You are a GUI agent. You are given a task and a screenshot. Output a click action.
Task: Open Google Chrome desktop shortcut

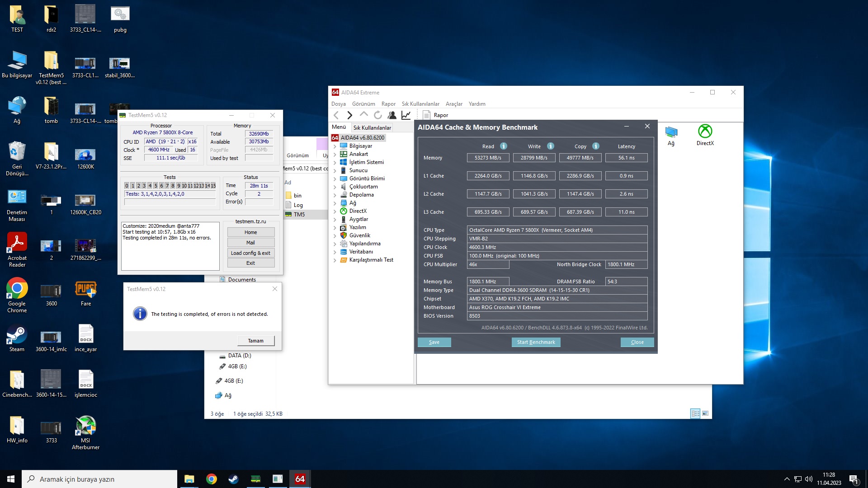click(x=17, y=295)
